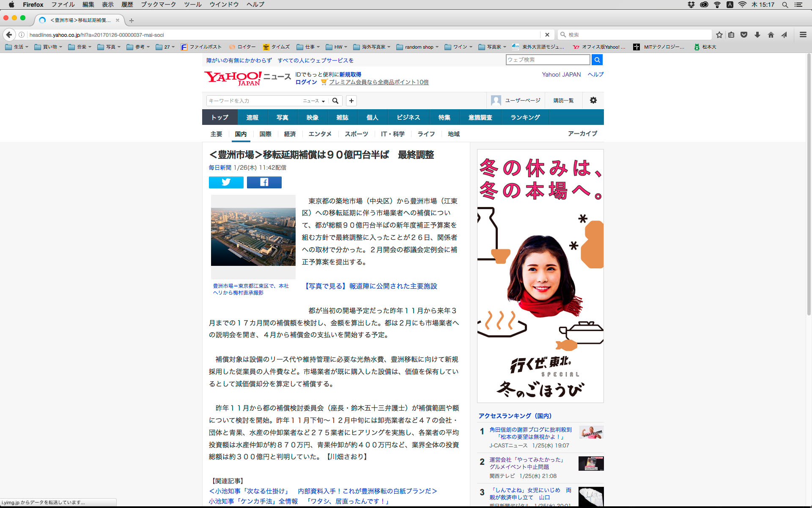Open the ブックマーク menu in menu bar
Image resolution: width=812 pixels, height=508 pixels.
click(158, 5)
